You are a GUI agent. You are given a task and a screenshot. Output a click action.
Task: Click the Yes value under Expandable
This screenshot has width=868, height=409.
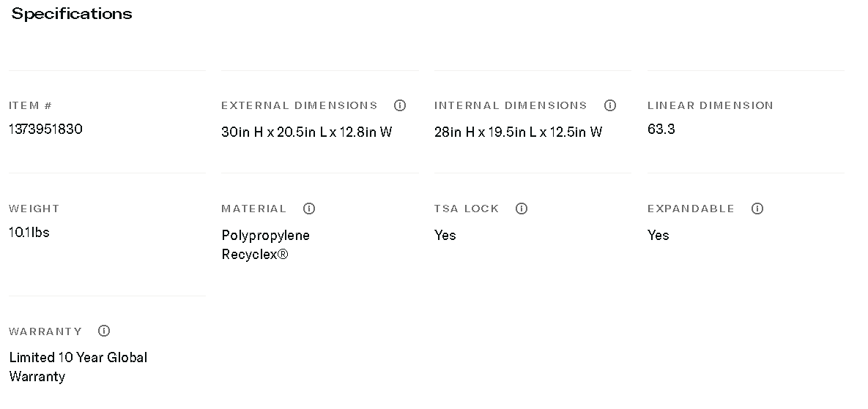pos(658,235)
